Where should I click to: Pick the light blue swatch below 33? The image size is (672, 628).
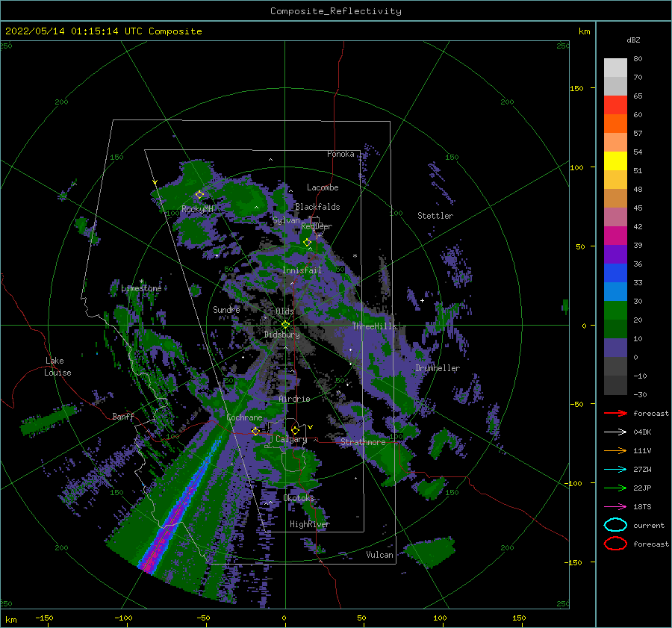click(615, 291)
